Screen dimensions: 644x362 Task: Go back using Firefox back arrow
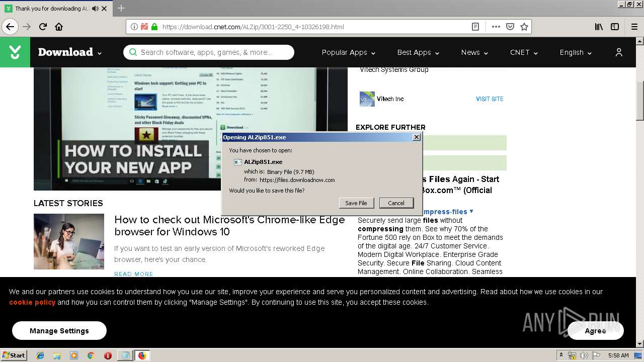click(10, 27)
